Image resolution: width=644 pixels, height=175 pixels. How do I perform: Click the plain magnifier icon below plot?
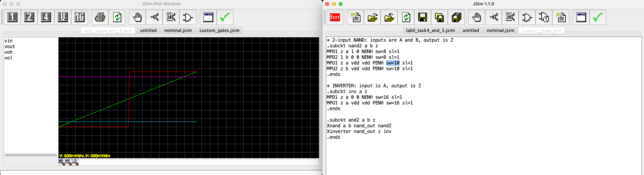[75, 162]
